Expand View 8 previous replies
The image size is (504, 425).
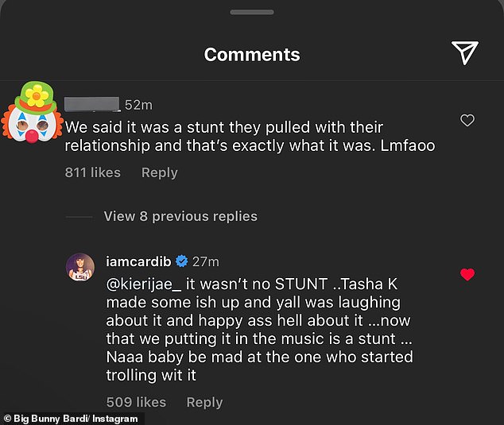(x=180, y=216)
